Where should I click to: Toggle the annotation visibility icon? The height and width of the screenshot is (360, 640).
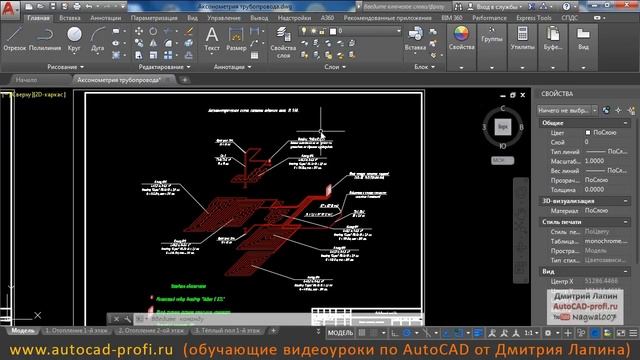[492, 333]
